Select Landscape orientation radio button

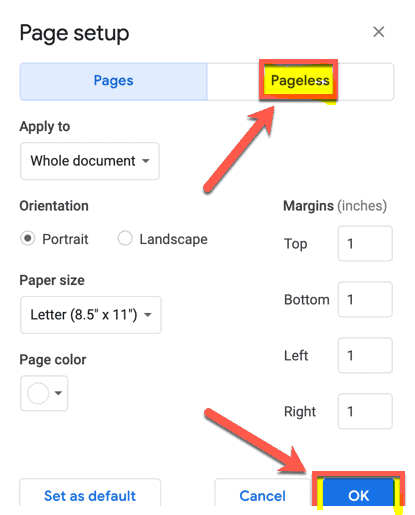[x=125, y=239]
